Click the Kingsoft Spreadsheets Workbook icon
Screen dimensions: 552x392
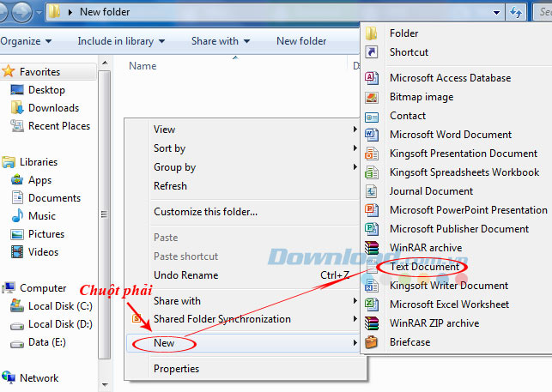pos(372,172)
